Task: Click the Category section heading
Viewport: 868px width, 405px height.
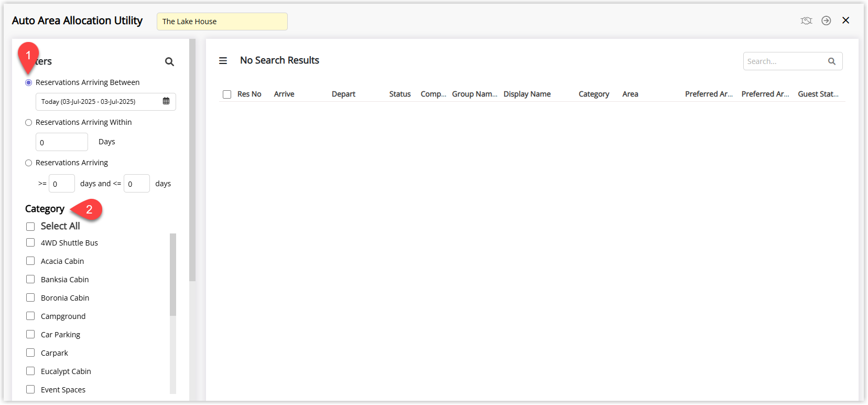Action: click(45, 209)
